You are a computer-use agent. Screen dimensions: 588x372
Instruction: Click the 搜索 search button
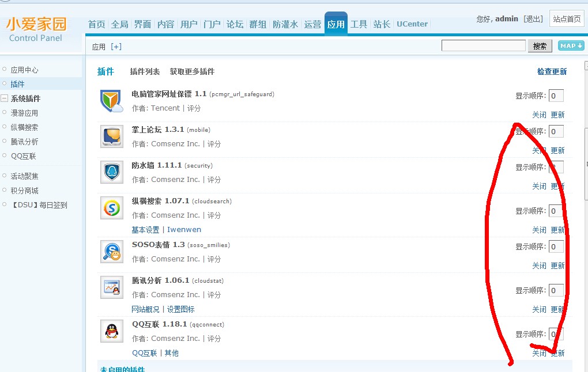pyautogui.click(x=540, y=46)
